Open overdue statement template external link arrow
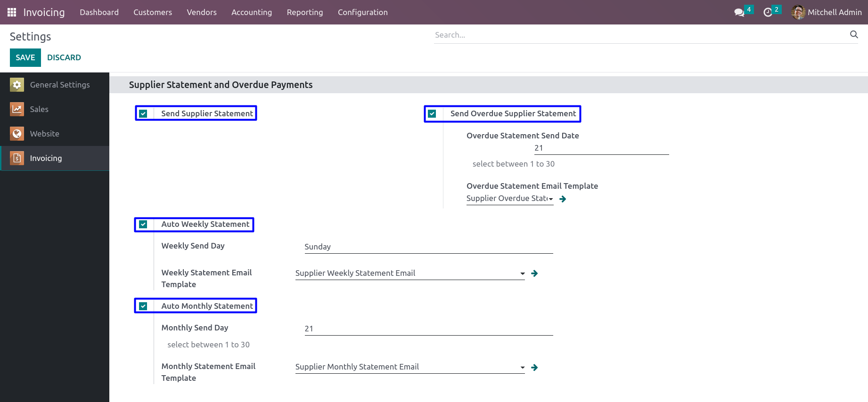The image size is (868, 402). point(563,199)
